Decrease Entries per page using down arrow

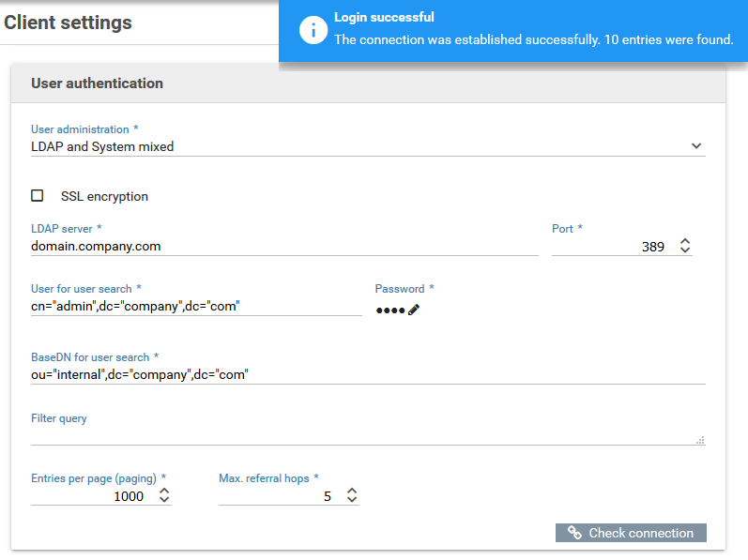[x=164, y=501]
